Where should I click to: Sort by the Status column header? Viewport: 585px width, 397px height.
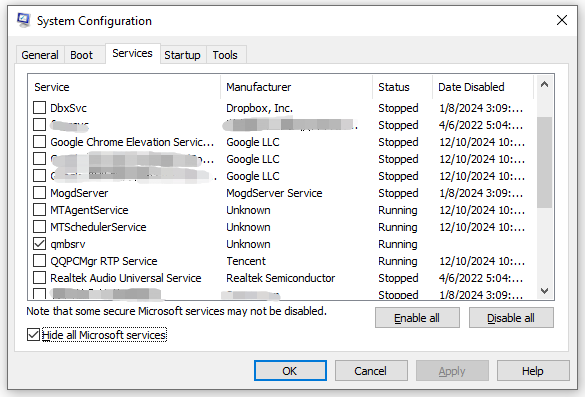click(x=403, y=87)
